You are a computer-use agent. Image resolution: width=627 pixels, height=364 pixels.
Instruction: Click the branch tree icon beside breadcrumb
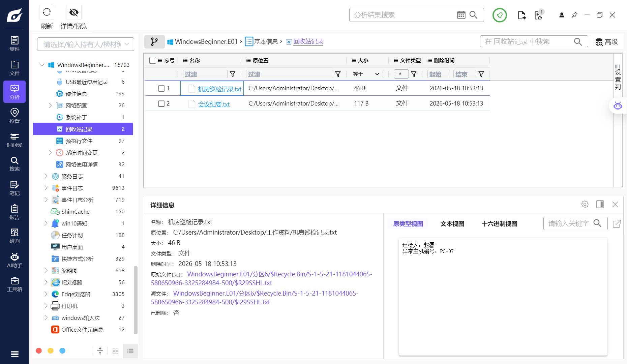pyautogui.click(x=154, y=41)
